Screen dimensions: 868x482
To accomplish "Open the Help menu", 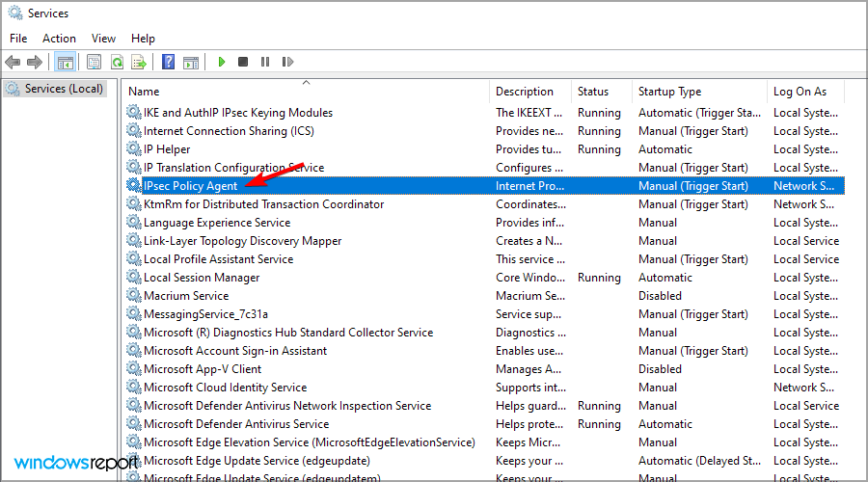I will tap(143, 39).
